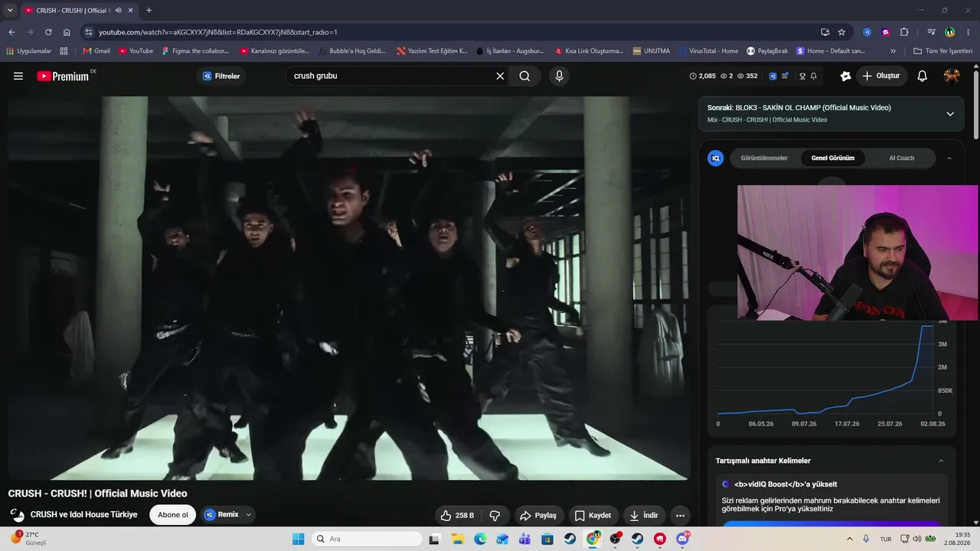
Task: Open the weather widget showing 27°C
Action: coord(28,539)
